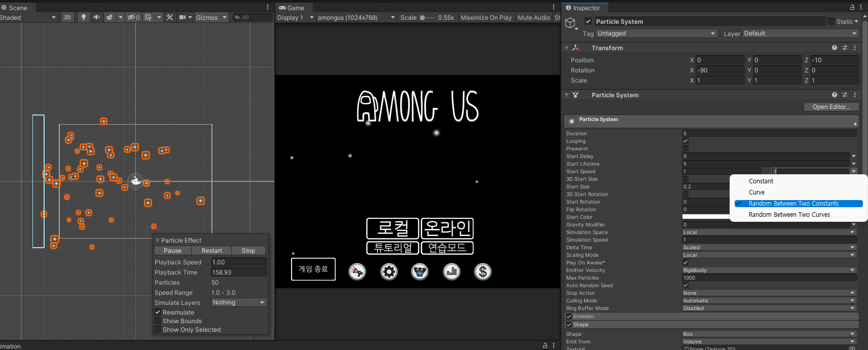The height and width of the screenshot is (350, 868).
Task: Open Particle System component help icon
Action: 835,95
